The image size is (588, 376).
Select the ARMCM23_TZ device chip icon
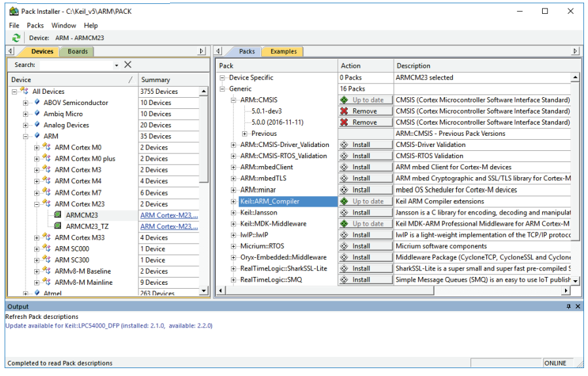[58, 226]
